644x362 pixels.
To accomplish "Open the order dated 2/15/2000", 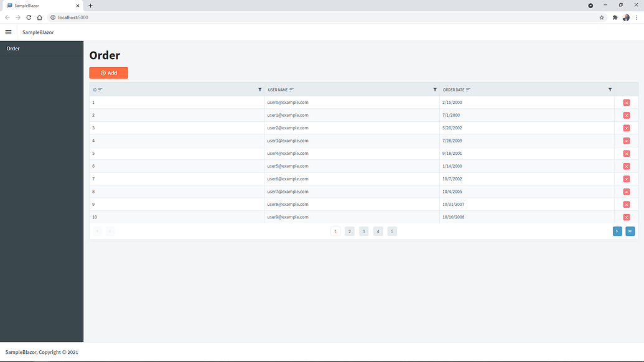I will (x=453, y=102).
